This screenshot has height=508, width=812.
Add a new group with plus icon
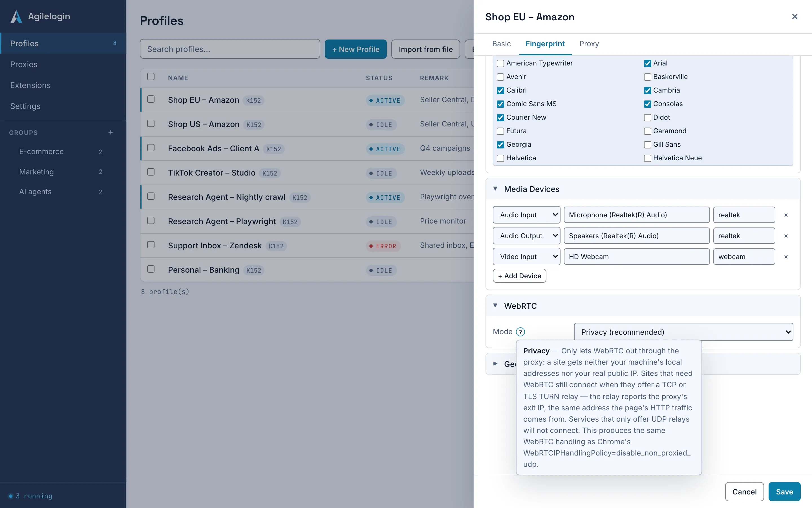pos(111,132)
